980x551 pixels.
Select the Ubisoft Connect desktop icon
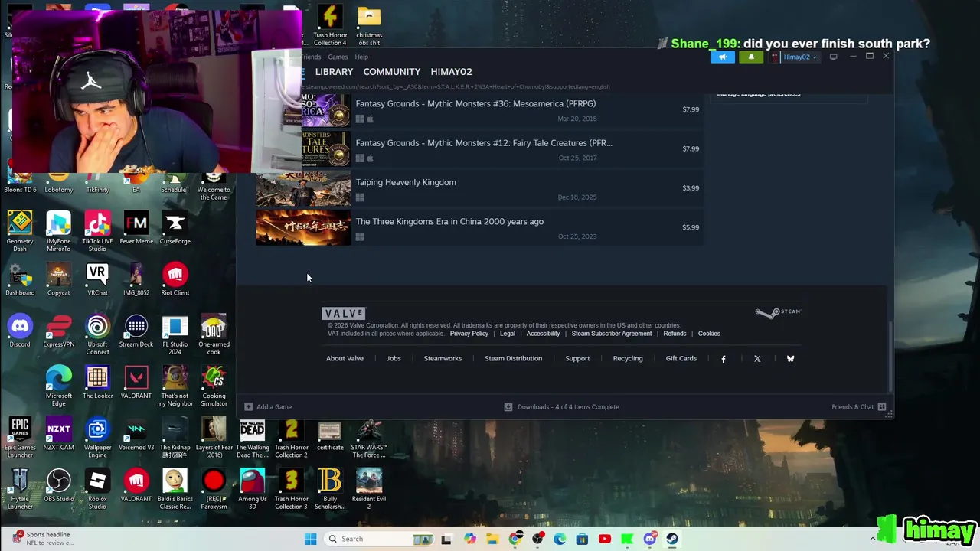tap(97, 335)
